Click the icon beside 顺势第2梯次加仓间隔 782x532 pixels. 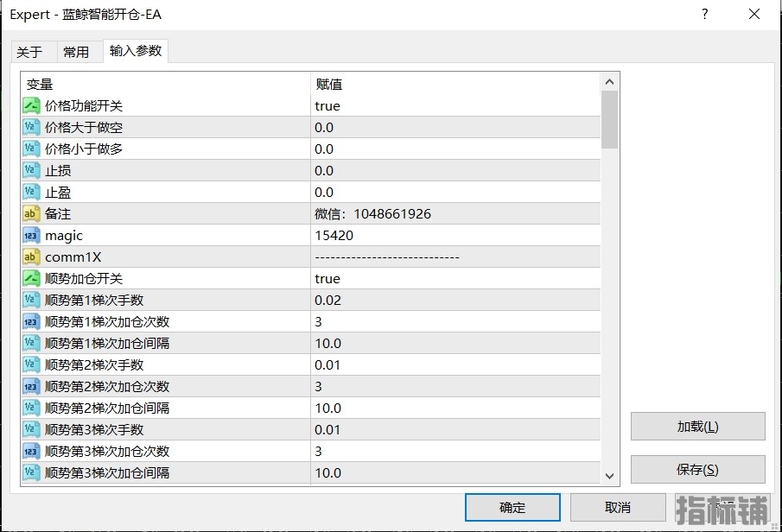click(x=31, y=408)
